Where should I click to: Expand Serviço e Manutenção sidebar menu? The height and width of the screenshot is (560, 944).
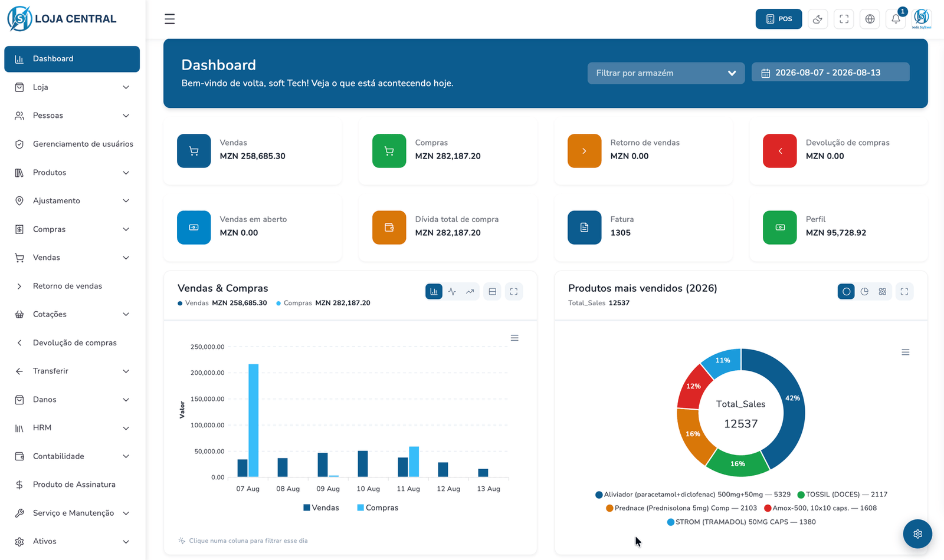click(x=72, y=513)
